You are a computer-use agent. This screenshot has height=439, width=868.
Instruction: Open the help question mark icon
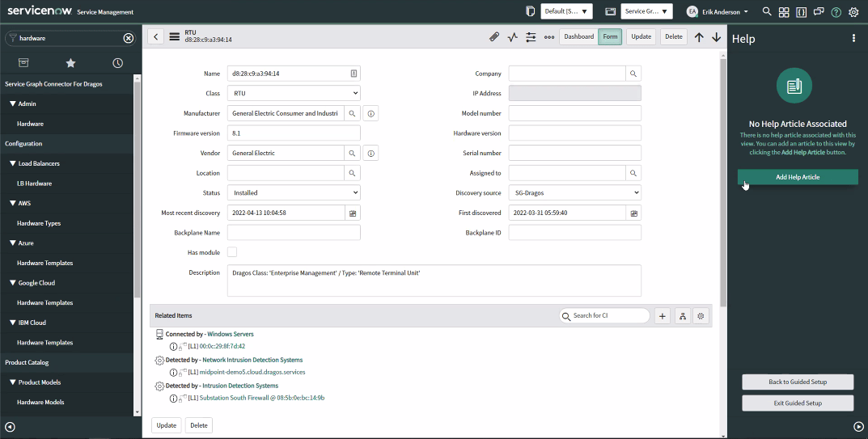[x=836, y=12]
